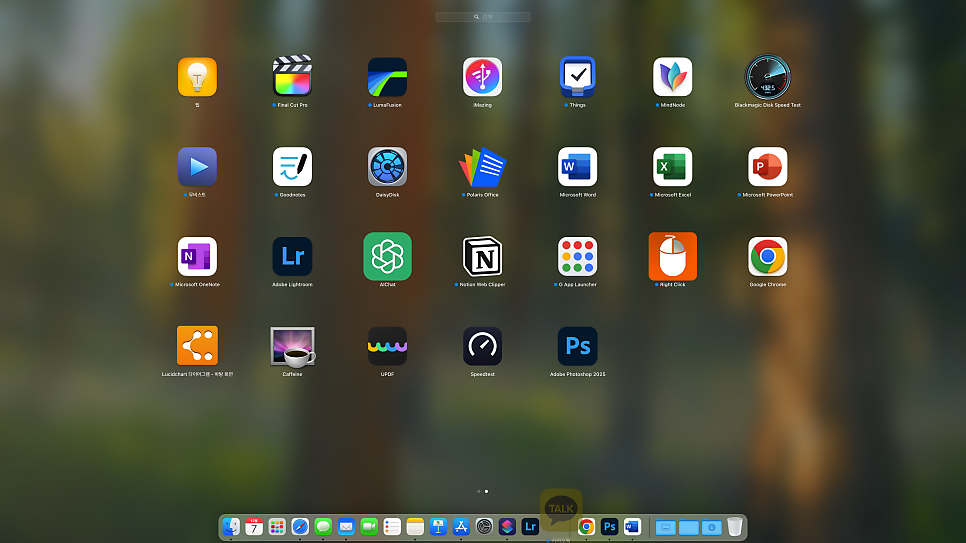Open the App Store in the Dock
The height and width of the screenshot is (543, 966).
tap(461, 526)
